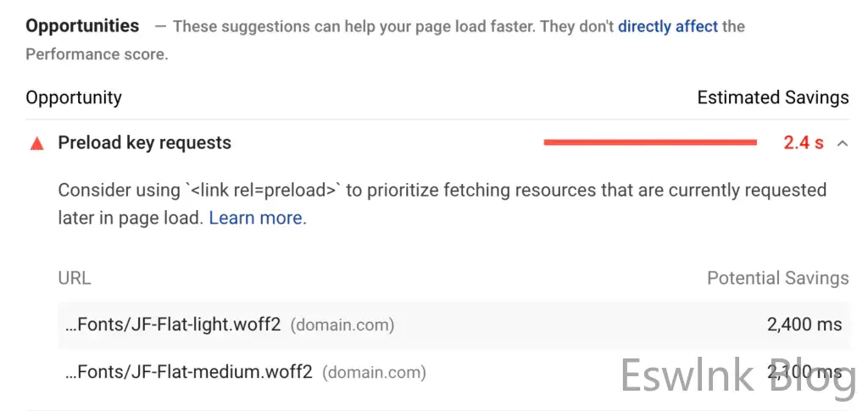The height and width of the screenshot is (411, 868).
Task: Click the 2.4 s savings value
Action: (x=803, y=143)
